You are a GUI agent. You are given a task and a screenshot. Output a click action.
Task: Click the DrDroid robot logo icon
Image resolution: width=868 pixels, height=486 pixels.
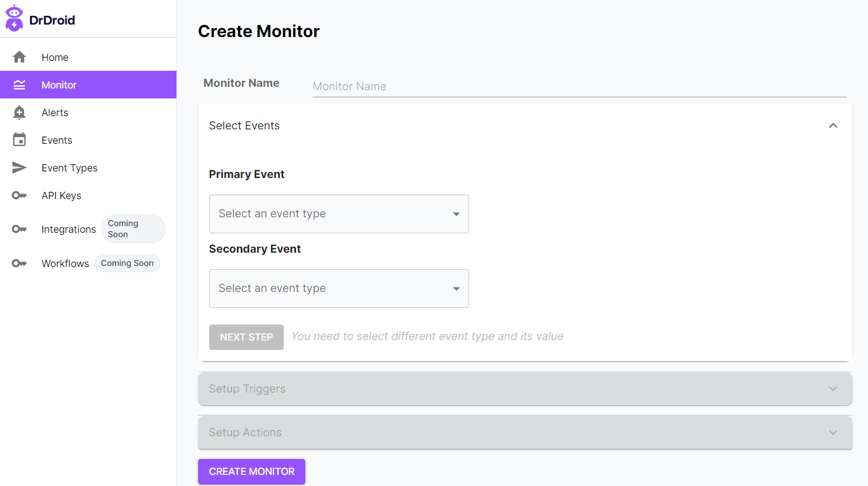coord(14,18)
